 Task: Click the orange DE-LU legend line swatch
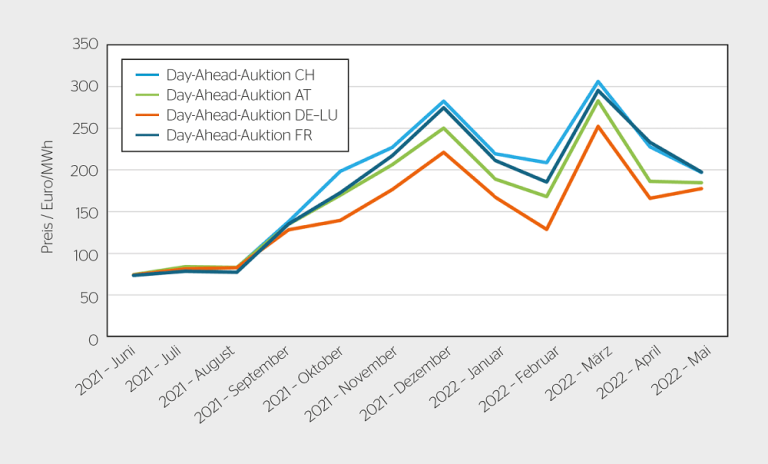[146, 115]
